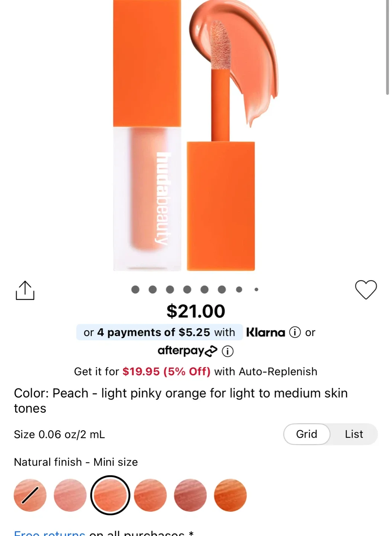Share this product
The image size is (392, 536).
coord(25,290)
